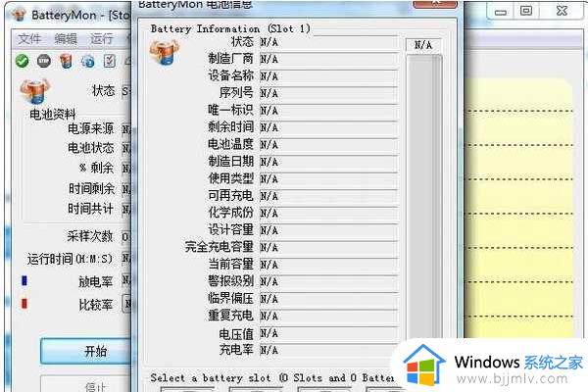Close the Battery Information dialog
The height and width of the screenshot is (392, 588).
[435, 4]
